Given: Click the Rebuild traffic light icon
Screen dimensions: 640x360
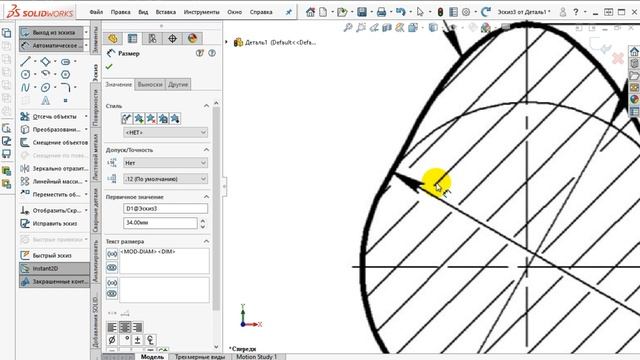Looking at the screenshot, I should click(x=440, y=12).
